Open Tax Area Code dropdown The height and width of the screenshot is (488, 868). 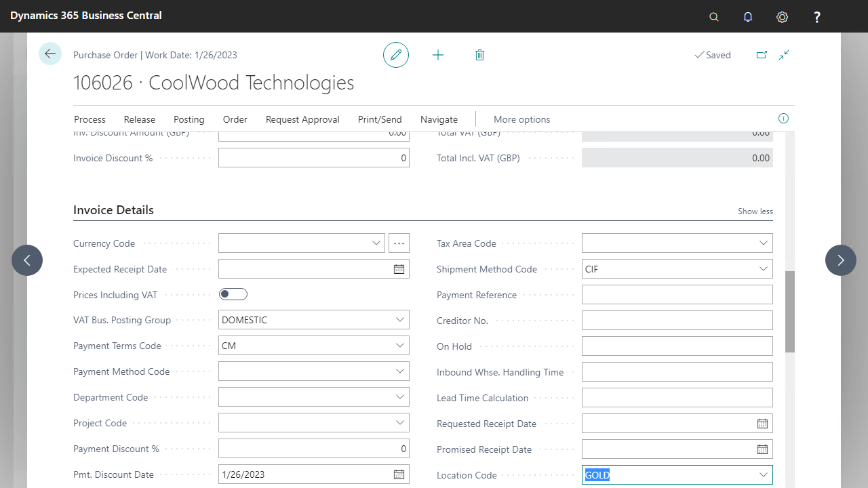[x=763, y=243]
